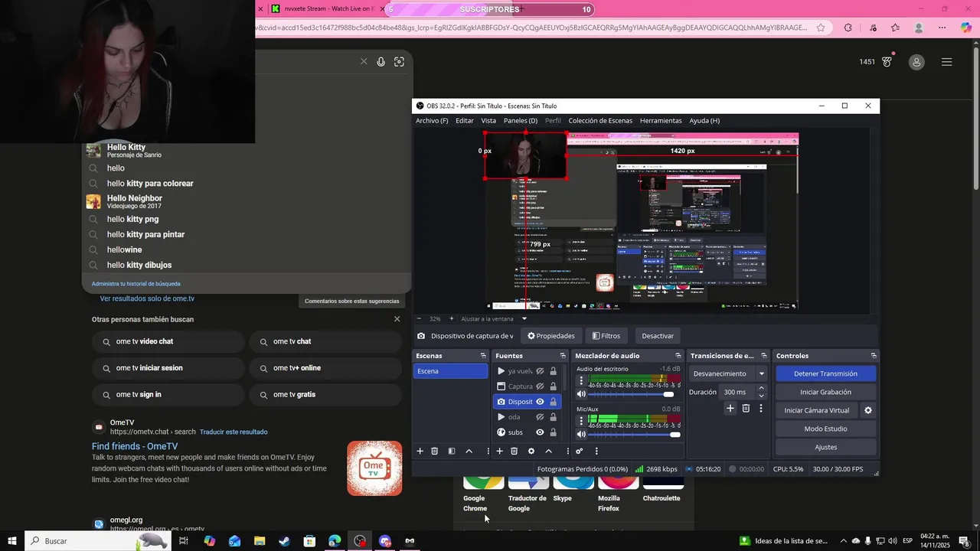Open preview zoom dropdown 'Ajustar a la ventana'
Screen dimensions: 980x551
(x=495, y=318)
